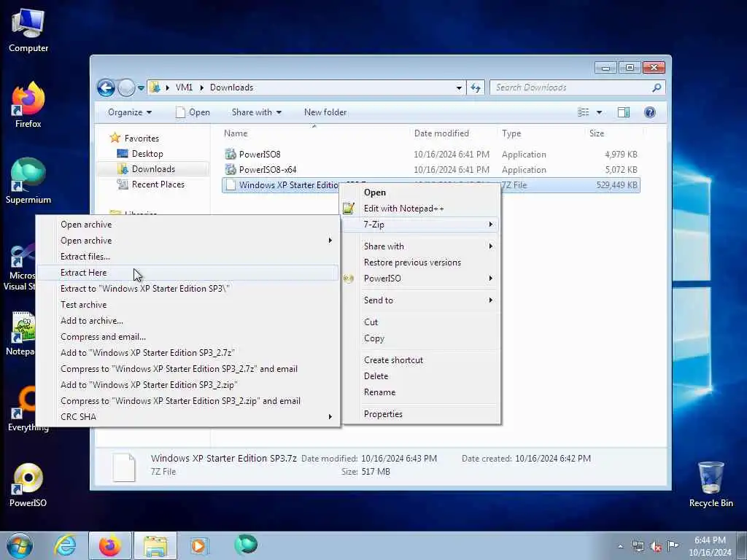The height and width of the screenshot is (560, 747).
Task: Click the Explorer Forward arrow button
Action: click(126, 87)
